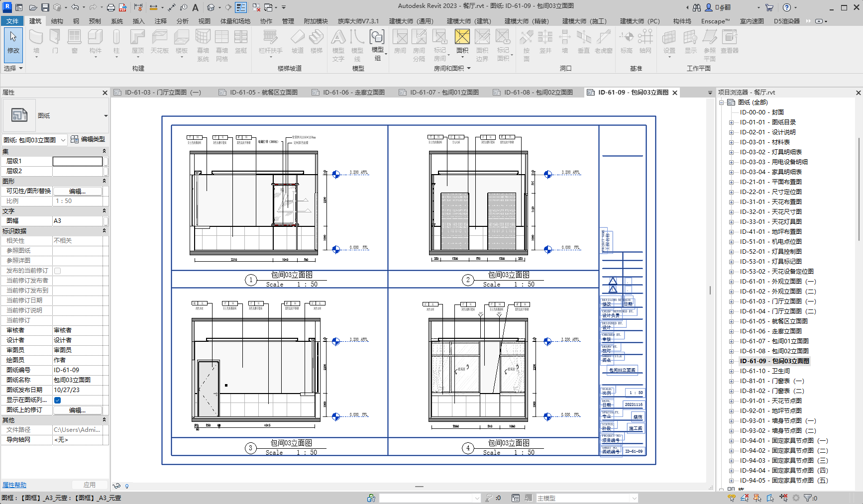Click the Print icon in quick access toolbar
Image resolution: width=863 pixels, height=504 pixels.
111,7
